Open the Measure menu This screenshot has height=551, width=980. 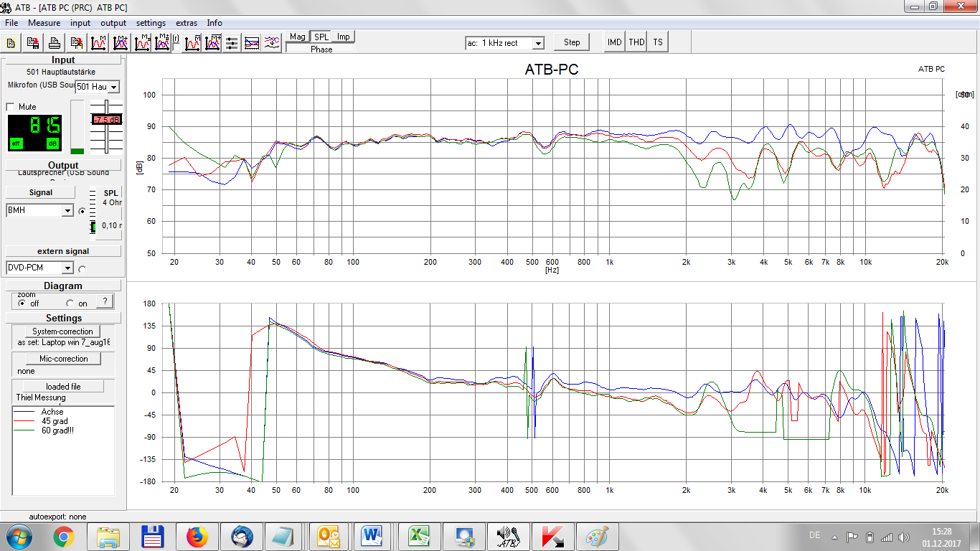pos(44,23)
